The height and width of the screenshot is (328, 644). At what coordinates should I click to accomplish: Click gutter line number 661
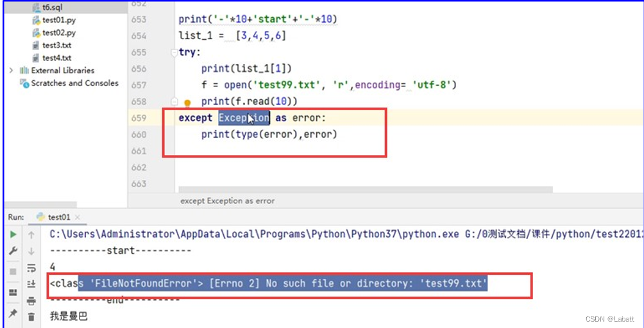tap(139, 151)
